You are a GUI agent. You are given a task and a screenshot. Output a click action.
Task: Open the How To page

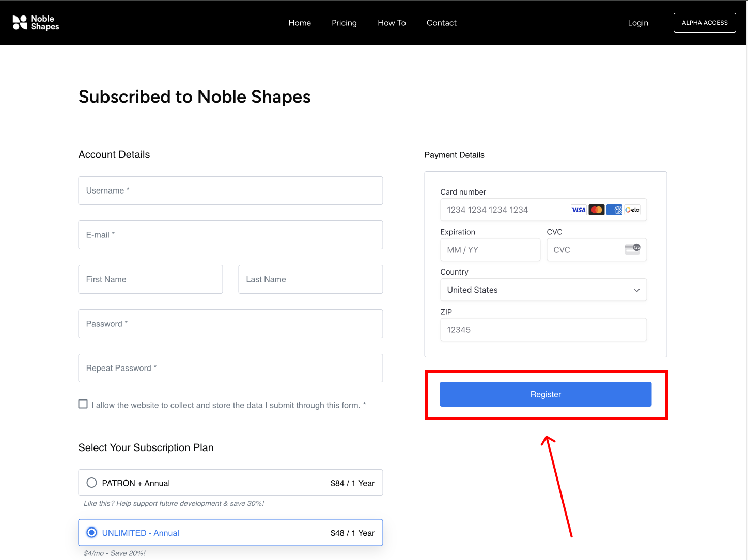coord(392,23)
